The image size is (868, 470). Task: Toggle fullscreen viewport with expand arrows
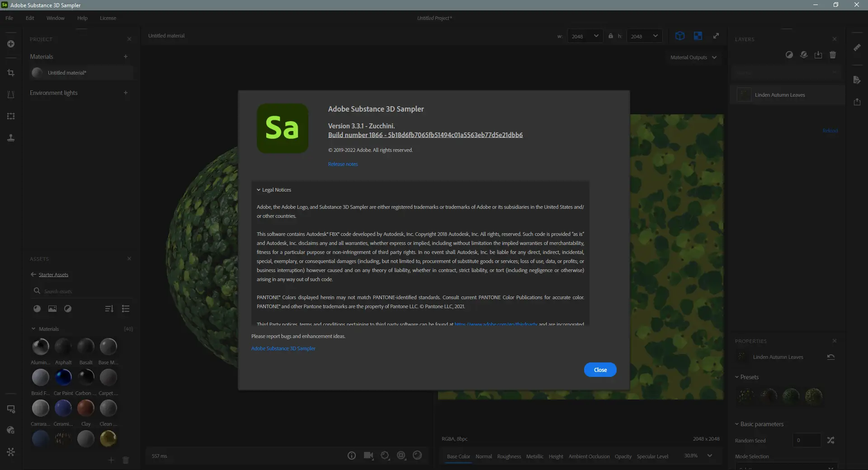[716, 36]
